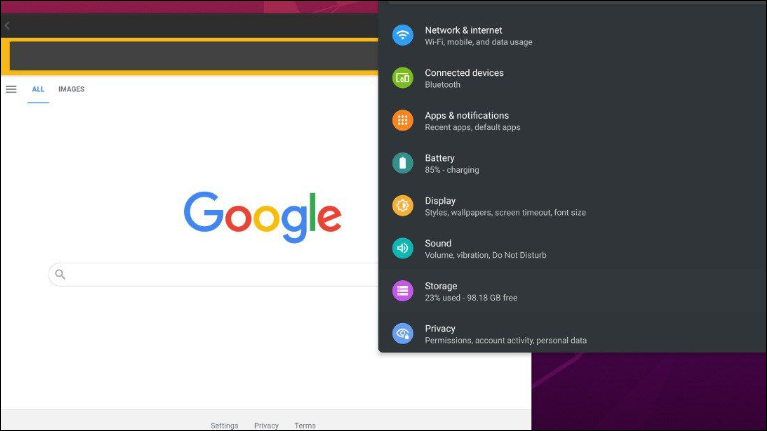Select 'Wi-Fi, mobile, and data usage' text
Viewport: 767px width, 431px height.
point(478,42)
